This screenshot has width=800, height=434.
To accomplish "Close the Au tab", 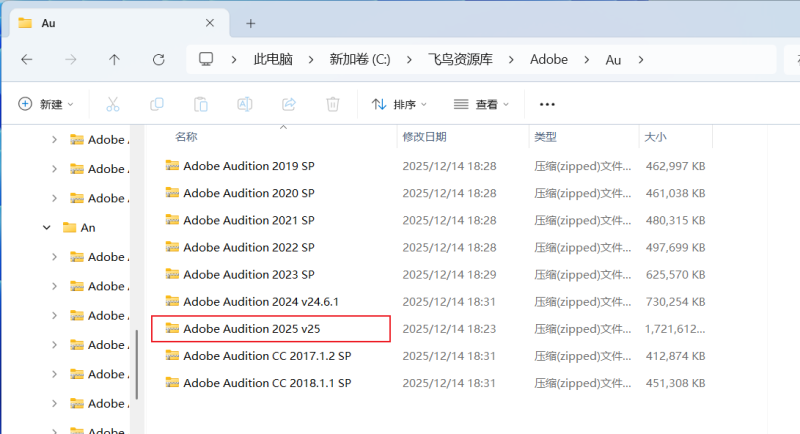I will click(x=210, y=23).
